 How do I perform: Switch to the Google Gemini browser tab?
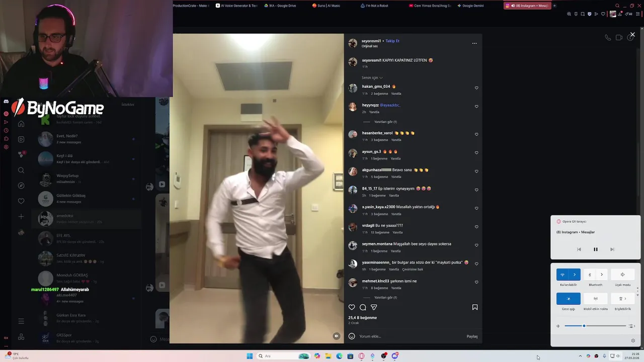470,6
